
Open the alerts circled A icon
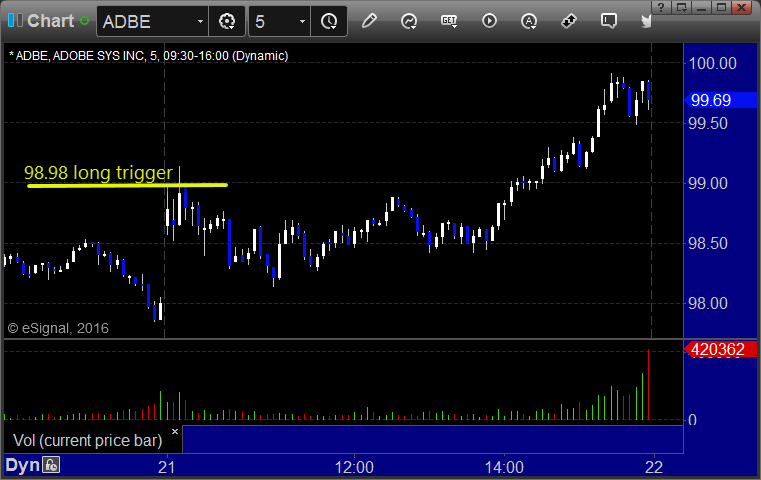(x=529, y=21)
